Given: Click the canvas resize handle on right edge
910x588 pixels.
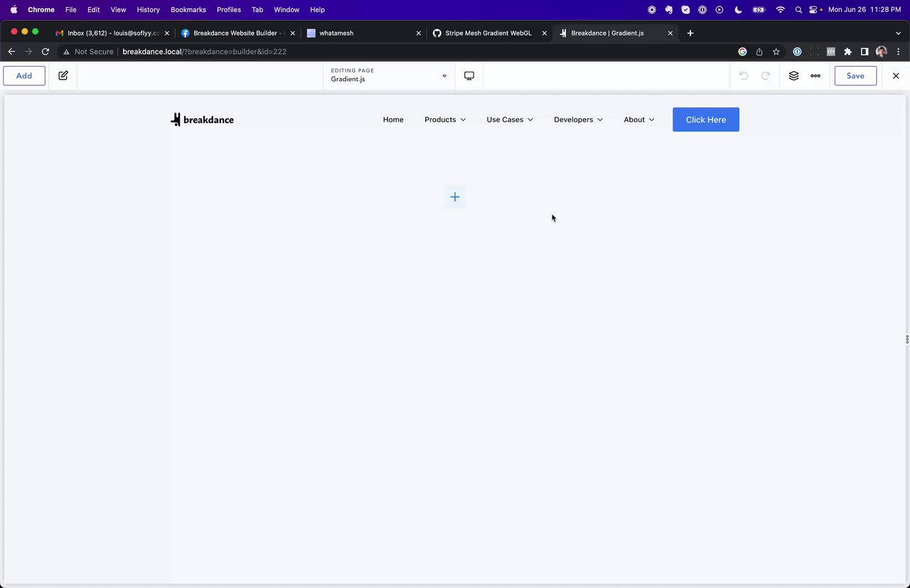Looking at the screenshot, I should 907,339.
